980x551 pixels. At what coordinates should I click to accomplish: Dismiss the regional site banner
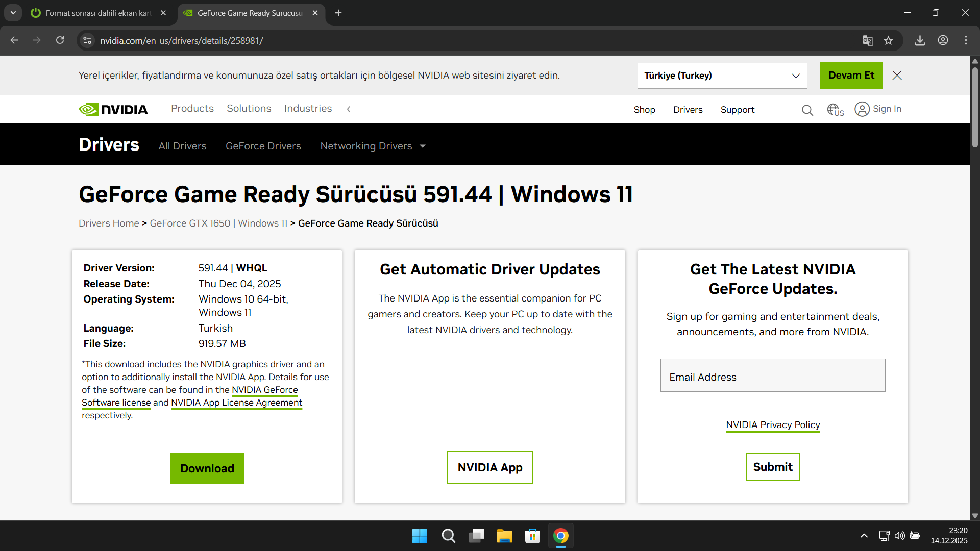[x=897, y=76]
